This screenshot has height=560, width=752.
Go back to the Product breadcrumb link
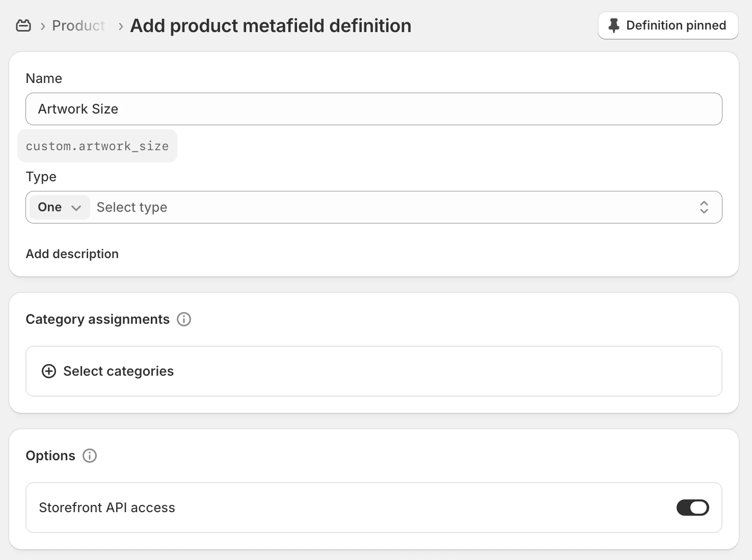click(x=78, y=25)
